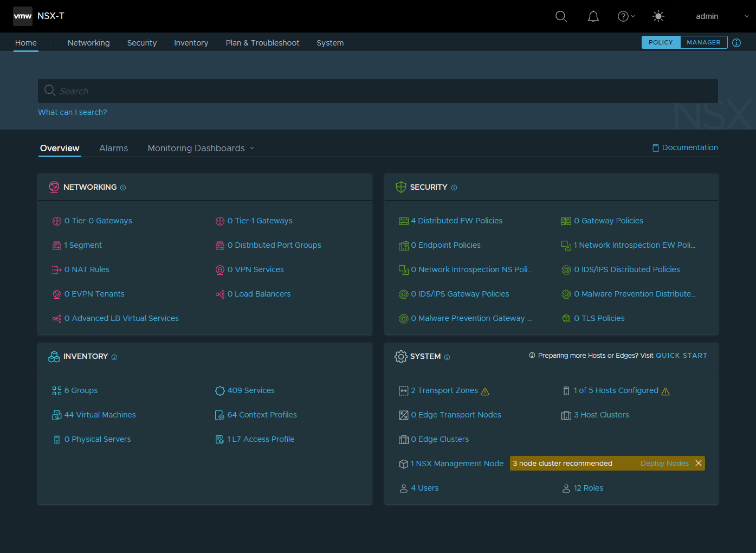Viewport: 756px width, 553px height.
Task: Expand the Monitoring Dashboards dropdown
Action: click(201, 149)
